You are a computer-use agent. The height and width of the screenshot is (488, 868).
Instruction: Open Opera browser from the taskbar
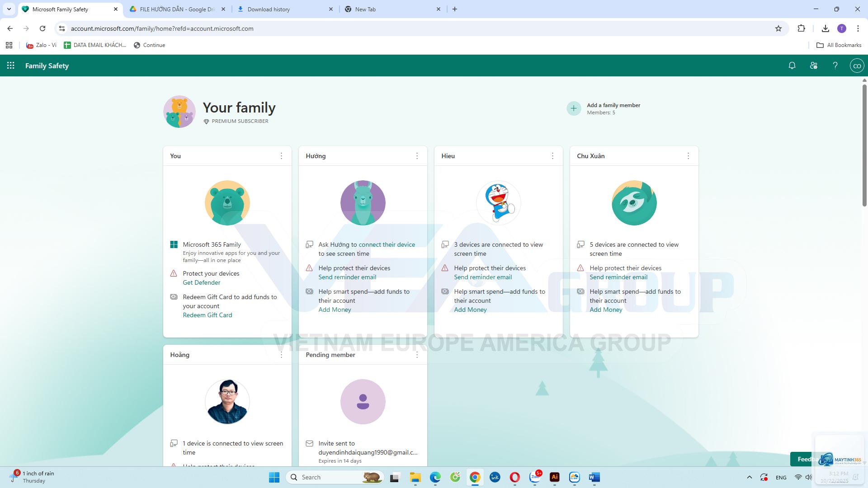coord(514,477)
